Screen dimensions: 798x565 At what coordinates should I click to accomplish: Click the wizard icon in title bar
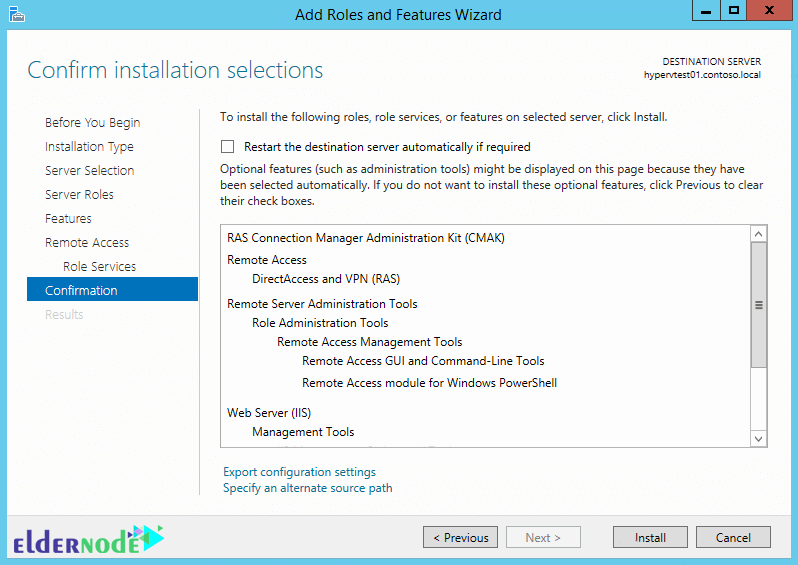(x=16, y=14)
